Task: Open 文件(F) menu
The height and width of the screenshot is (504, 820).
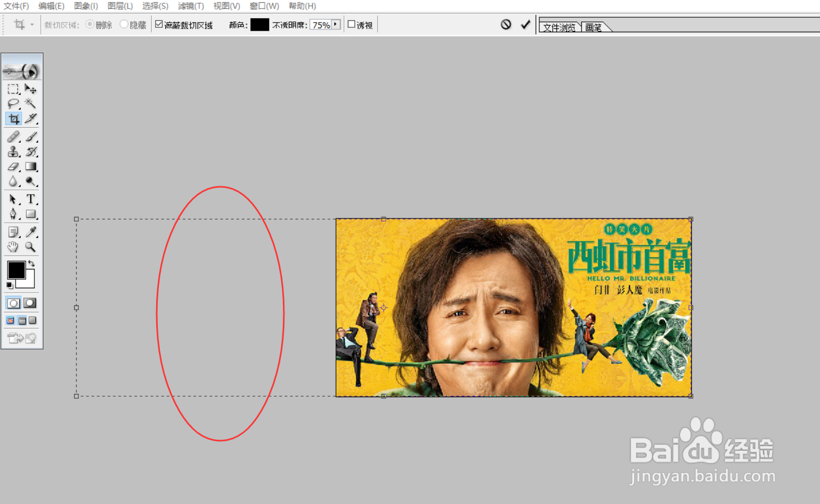Action: [x=16, y=6]
